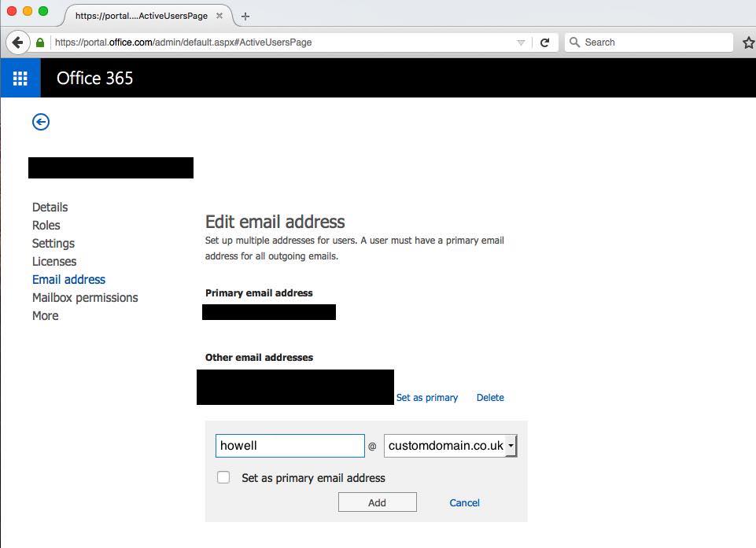This screenshot has height=548, width=756.
Task: Click the alias field containing howell
Action: 290,446
